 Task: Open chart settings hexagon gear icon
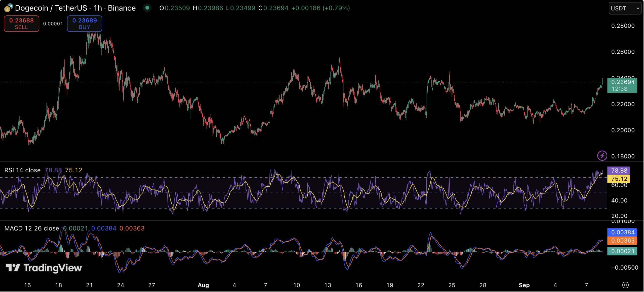click(x=625, y=285)
